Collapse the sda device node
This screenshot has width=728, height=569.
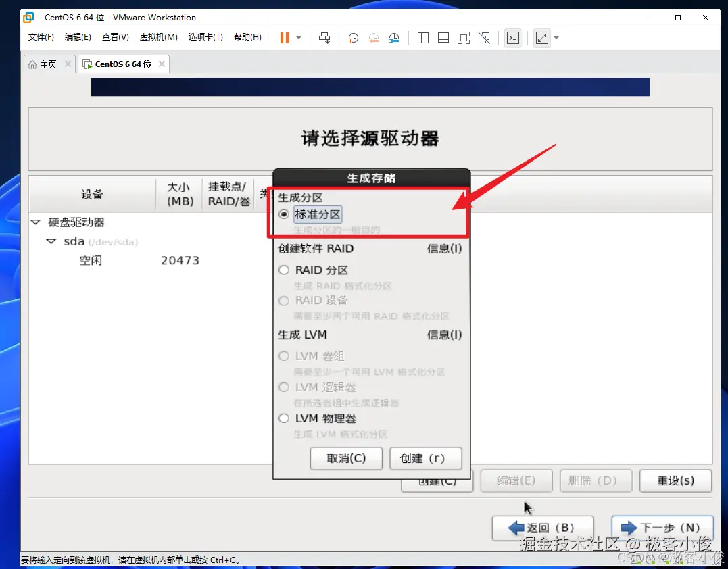[x=51, y=241]
